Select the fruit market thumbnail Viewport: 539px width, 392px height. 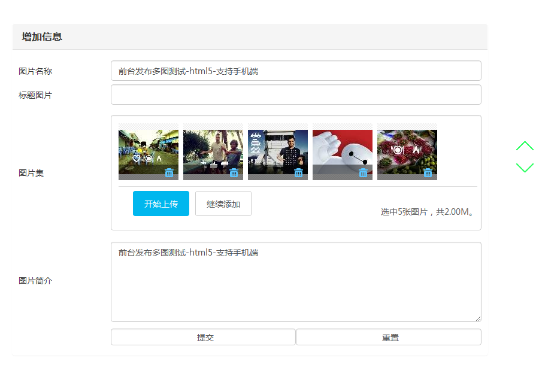407,148
